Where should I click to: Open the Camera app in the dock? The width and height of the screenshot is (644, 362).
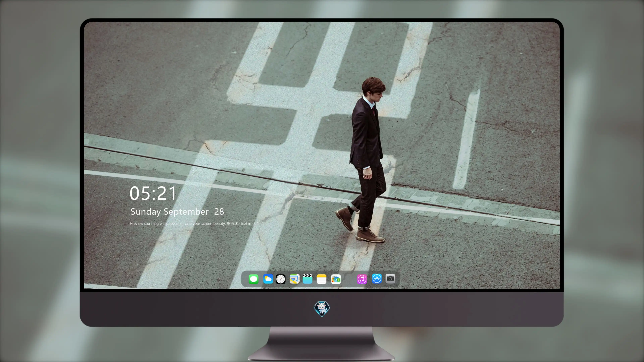tap(390, 279)
